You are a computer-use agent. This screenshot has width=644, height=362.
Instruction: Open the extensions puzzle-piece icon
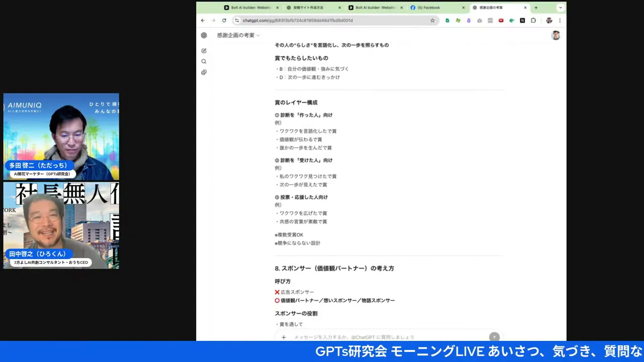(533, 20)
